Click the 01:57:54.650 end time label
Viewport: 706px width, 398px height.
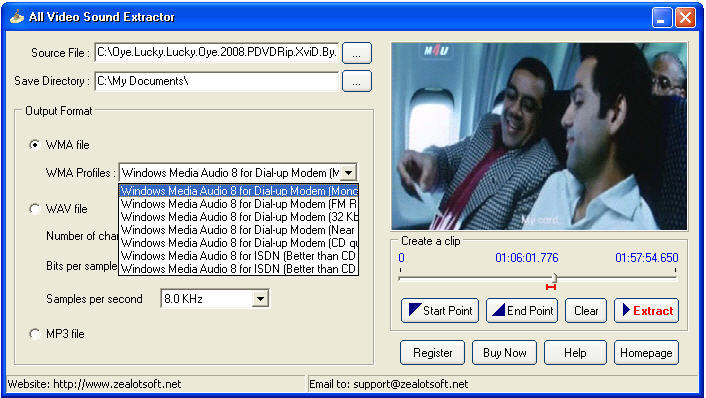click(647, 258)
